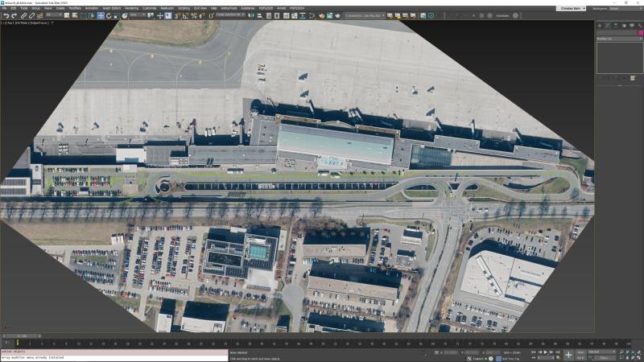Open the Modifiers menu
Screen dimensions: 644x362
coord(75,8)
